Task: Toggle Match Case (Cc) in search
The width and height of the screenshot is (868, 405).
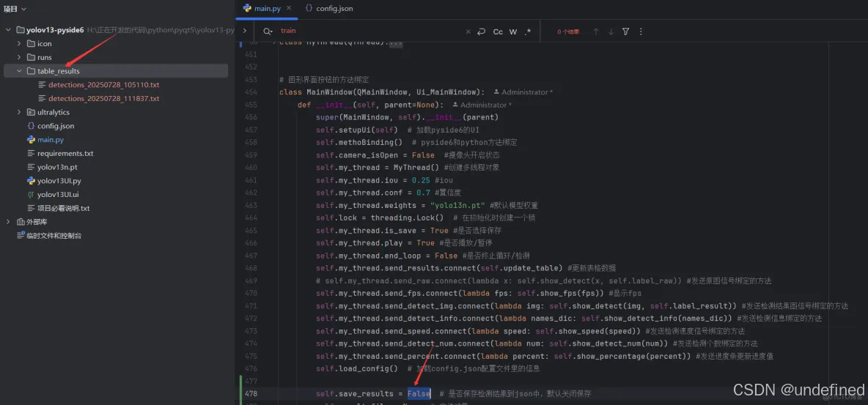Action: 498,31
